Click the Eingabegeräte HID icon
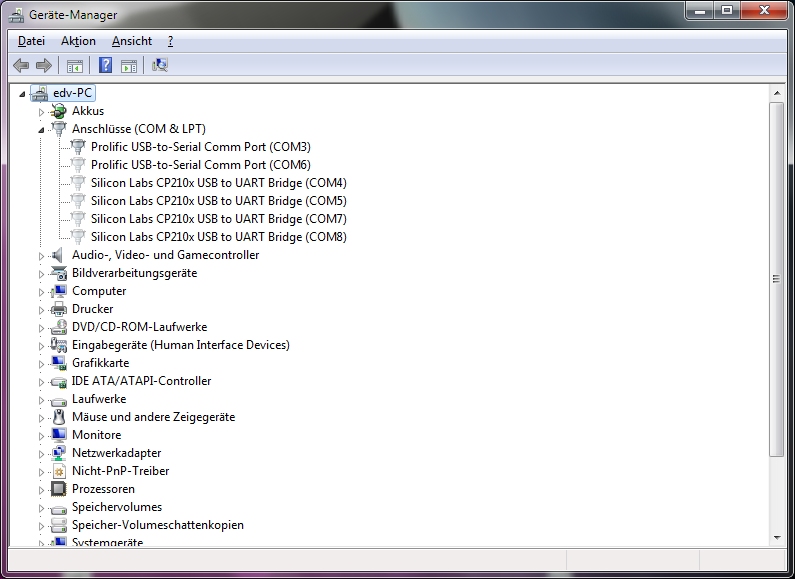 [59, 345]
